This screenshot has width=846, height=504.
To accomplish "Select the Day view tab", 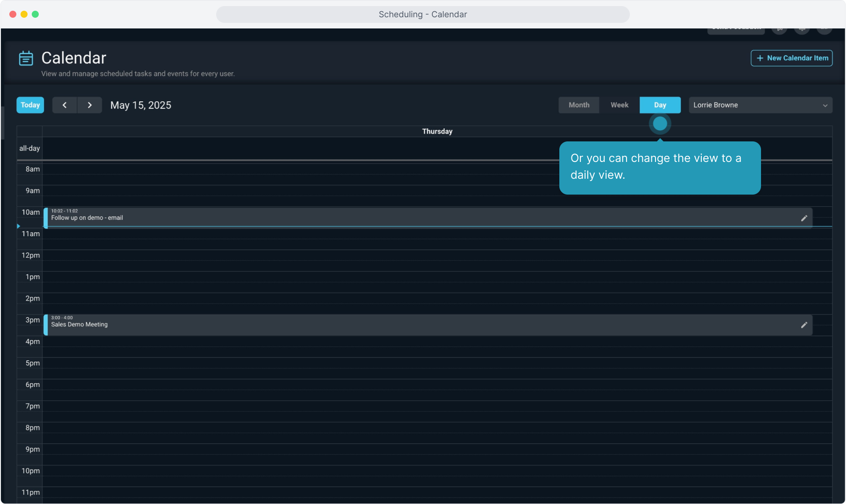I will coord(660,105).
